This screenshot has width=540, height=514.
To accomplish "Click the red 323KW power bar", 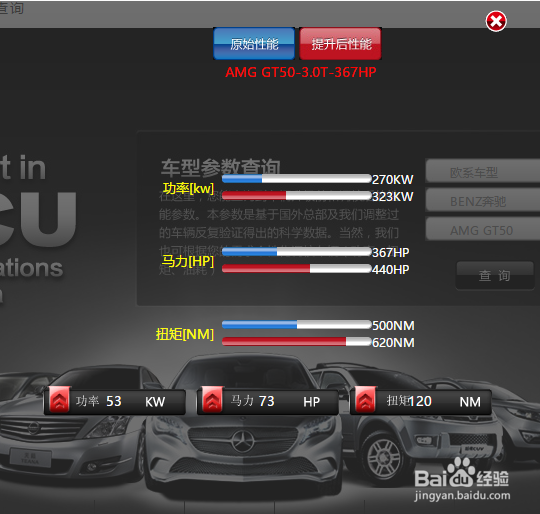I will click(297, 196).
